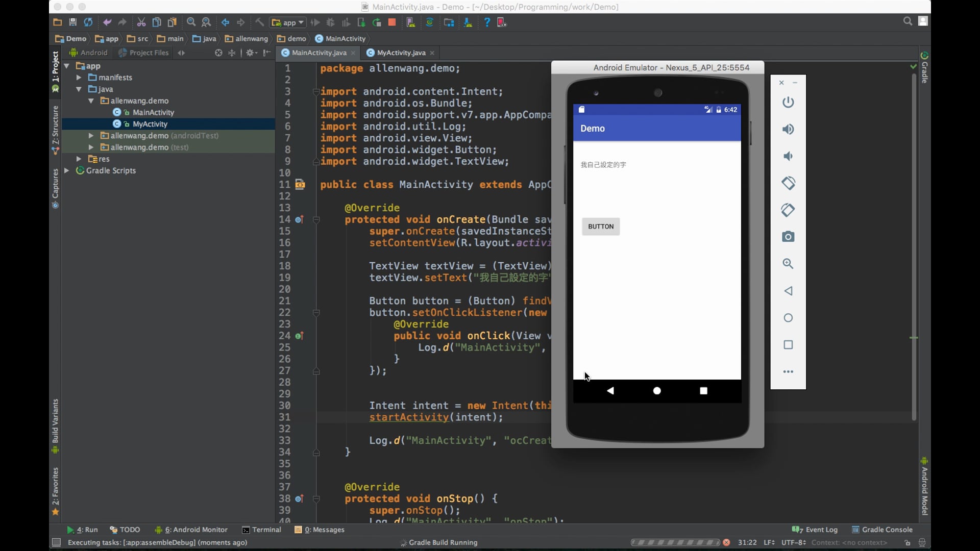
Task: Click the Cut scissors toolbar icon
Action: pyautogui.click(x=141, y=22)
